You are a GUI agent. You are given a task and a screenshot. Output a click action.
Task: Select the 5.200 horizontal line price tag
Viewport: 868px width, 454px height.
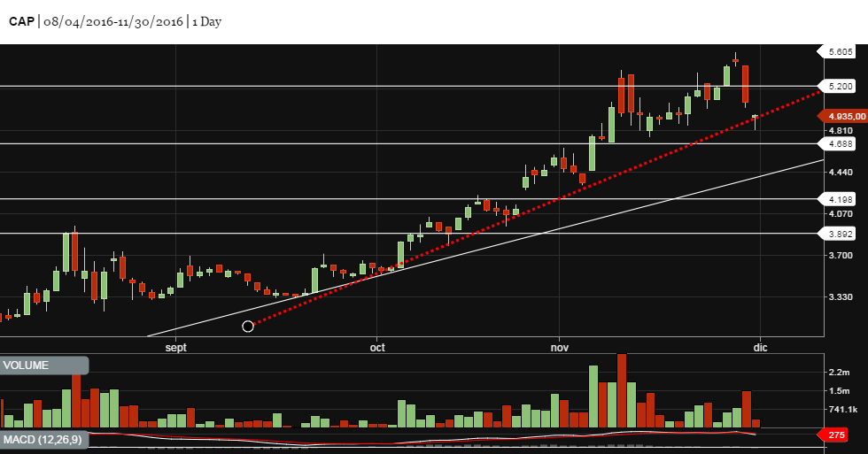coord(836,86)
